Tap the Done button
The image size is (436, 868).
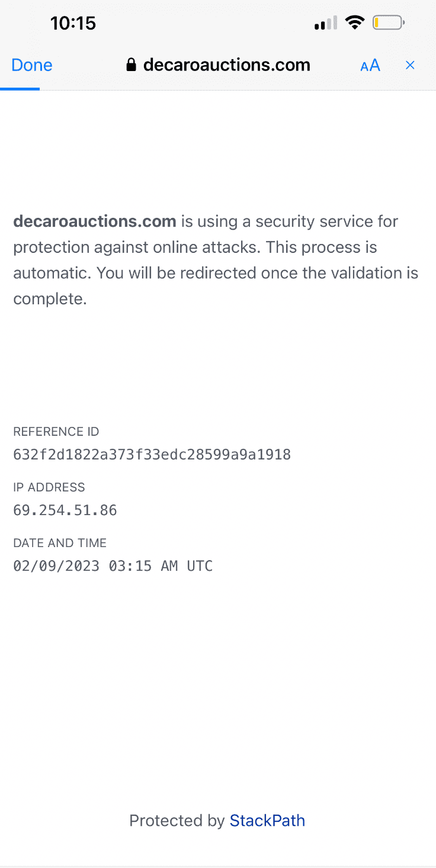(32, 65)
